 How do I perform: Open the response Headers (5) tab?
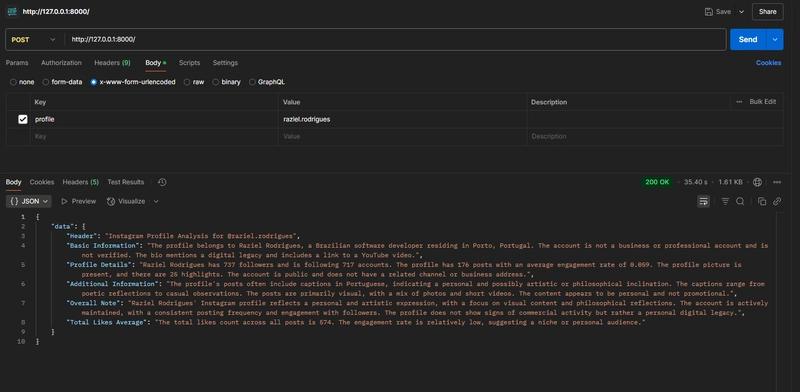pyautogui.click(x=81, y=182)
